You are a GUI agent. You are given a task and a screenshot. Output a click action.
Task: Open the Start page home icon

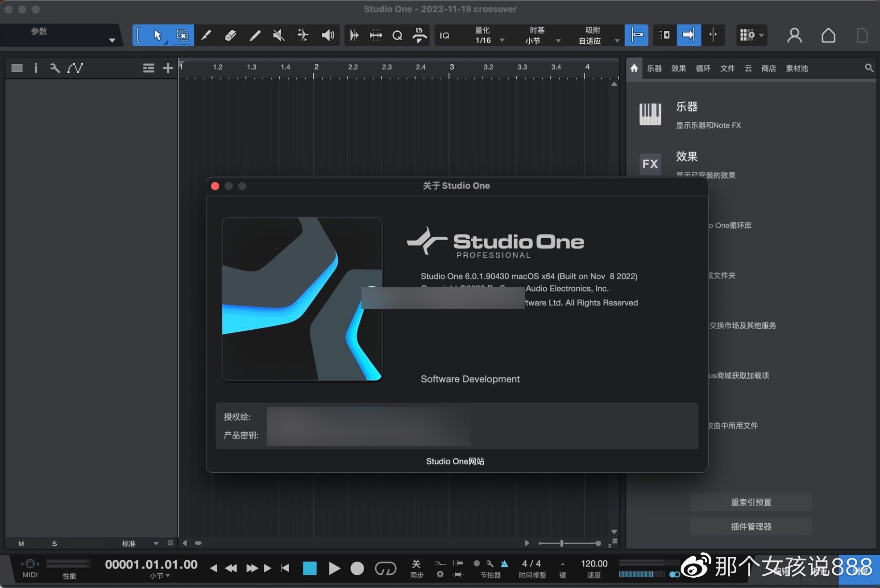tap(828, 35)
